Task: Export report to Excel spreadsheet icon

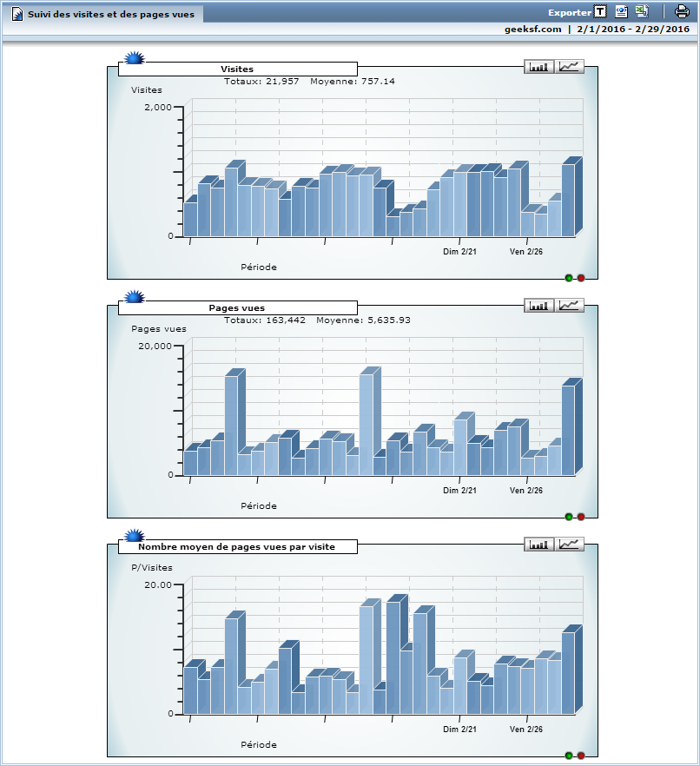Action: click(642, 11)
